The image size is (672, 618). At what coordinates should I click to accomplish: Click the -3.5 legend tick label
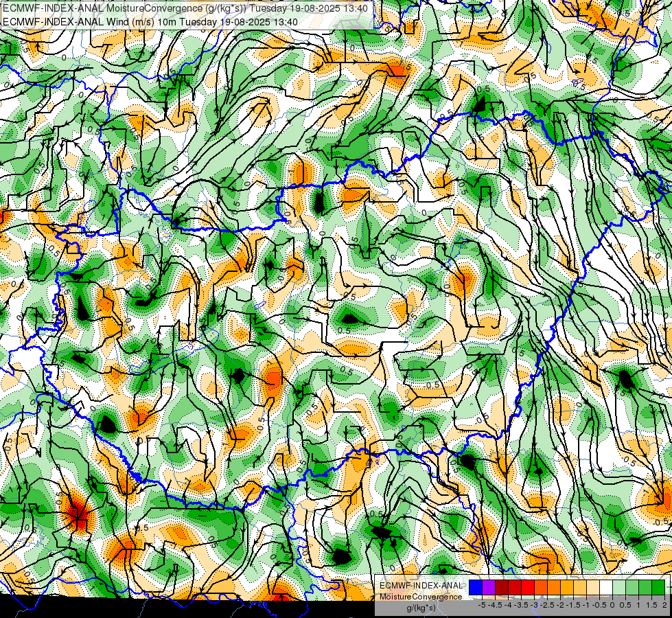pyautogui.click(x=521, y=605)
